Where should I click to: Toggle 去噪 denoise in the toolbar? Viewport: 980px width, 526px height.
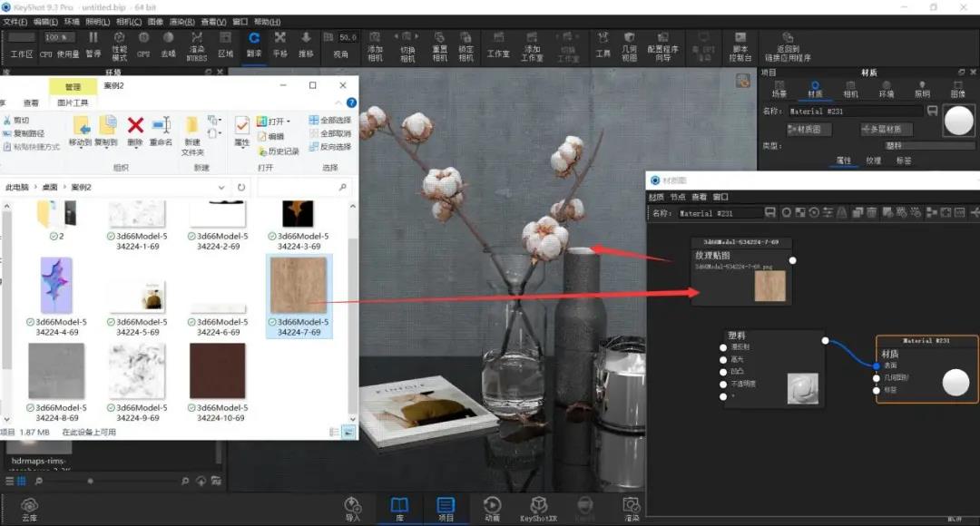point(168,45)
